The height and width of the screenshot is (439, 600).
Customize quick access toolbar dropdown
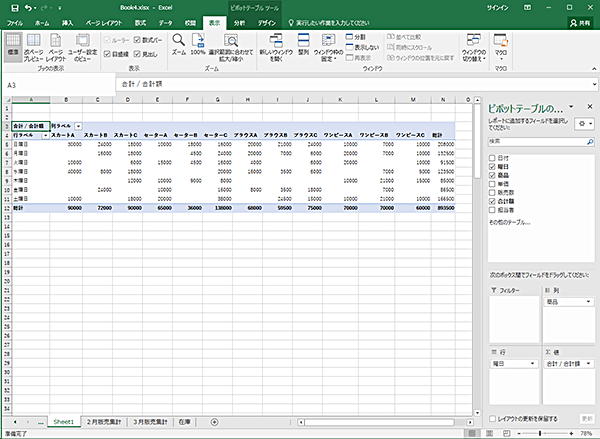[60, 8]
